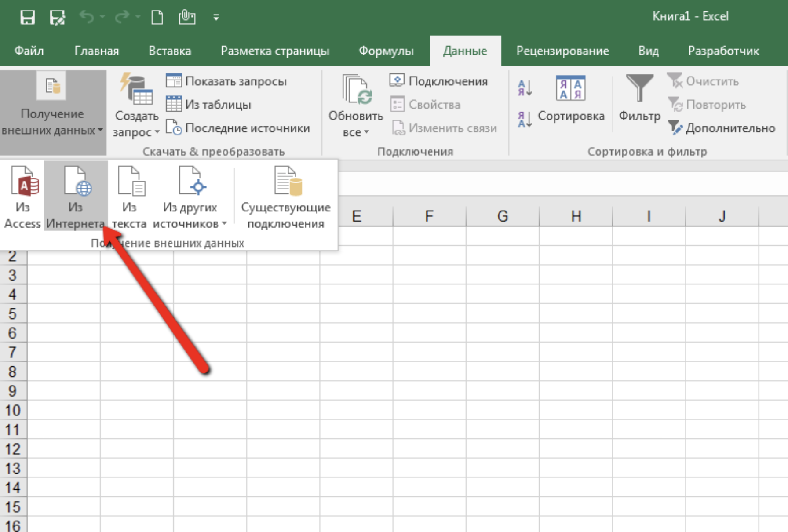The image size is (788, 532).
Task: Open the Файл tab
Action: pos(29,51)
